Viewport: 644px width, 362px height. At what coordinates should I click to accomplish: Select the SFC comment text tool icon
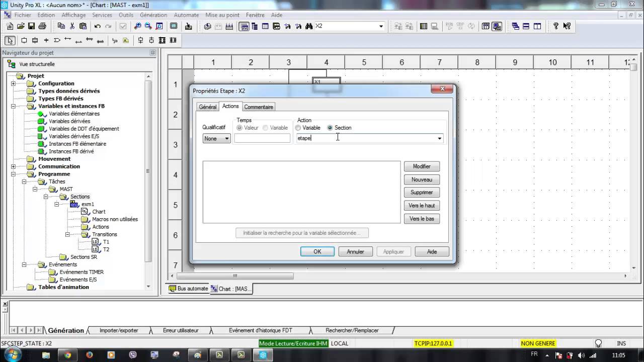tap(126, 40)
